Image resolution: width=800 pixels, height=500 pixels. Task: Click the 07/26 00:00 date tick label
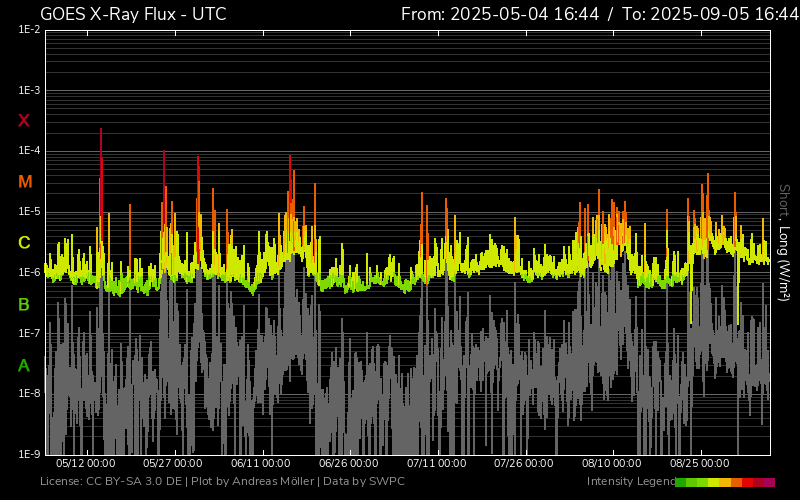tap(524, 464)
